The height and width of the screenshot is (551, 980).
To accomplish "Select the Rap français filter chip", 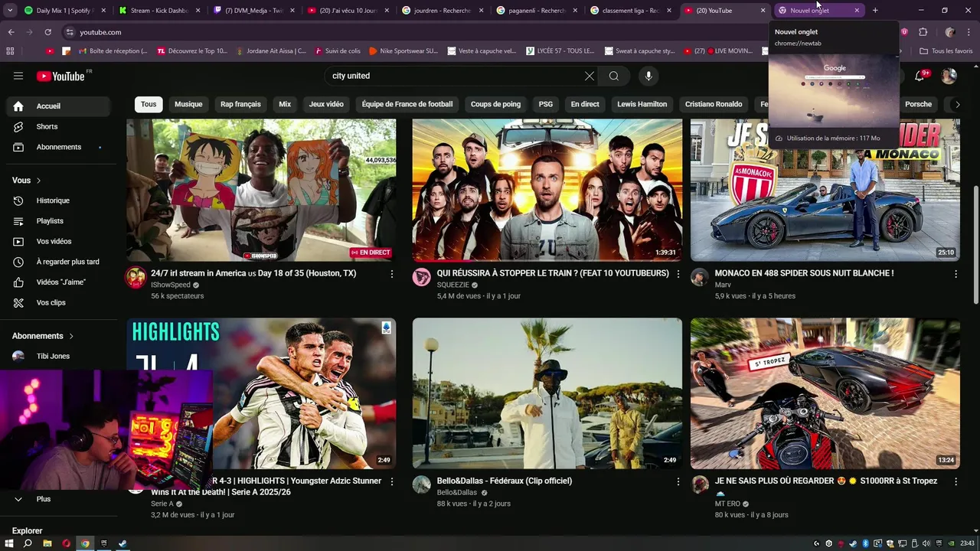I will [240, 104].
